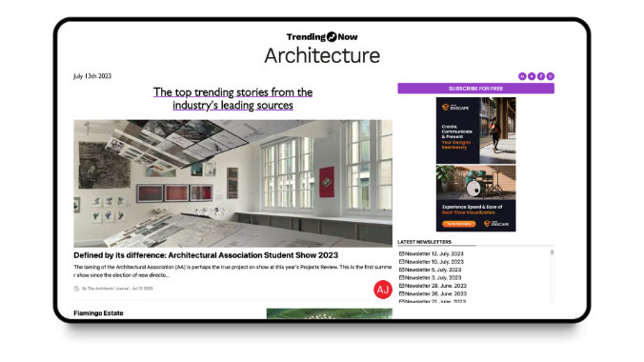Click the envelope icon for Newsletter 10. July
Viewport: 644px width, 362px height.
(402, 262)
